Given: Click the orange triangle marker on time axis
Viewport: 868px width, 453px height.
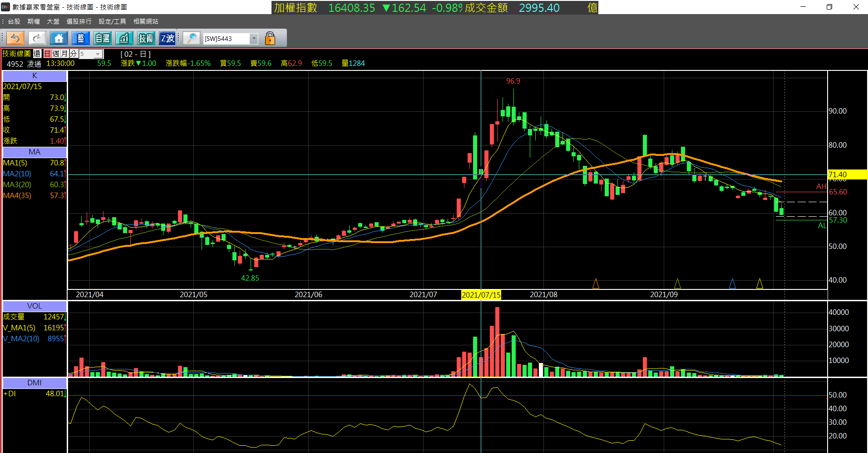Looking at the screenshot, I should click(596, 284).
